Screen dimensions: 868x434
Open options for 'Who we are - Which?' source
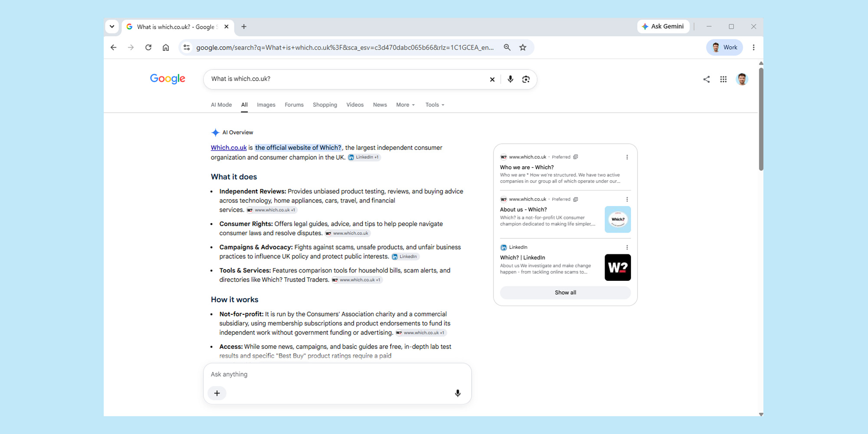(x=627, y=157)
